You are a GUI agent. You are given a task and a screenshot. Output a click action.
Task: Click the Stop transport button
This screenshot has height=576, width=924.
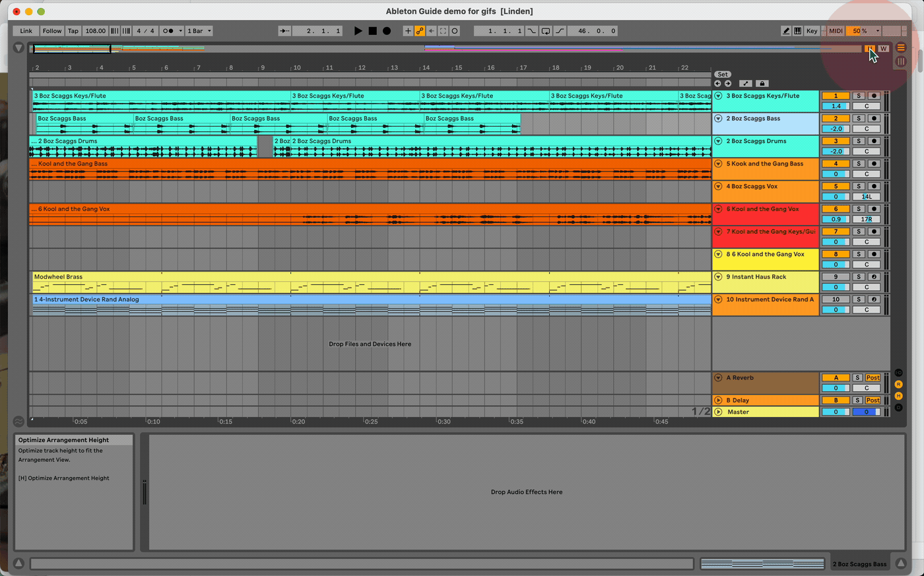coord(372,31)
